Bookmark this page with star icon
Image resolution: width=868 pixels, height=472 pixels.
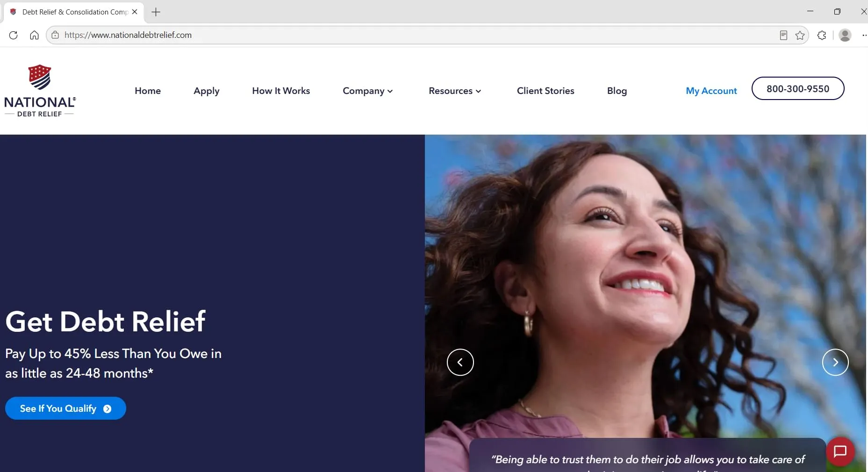pos(800,35)
